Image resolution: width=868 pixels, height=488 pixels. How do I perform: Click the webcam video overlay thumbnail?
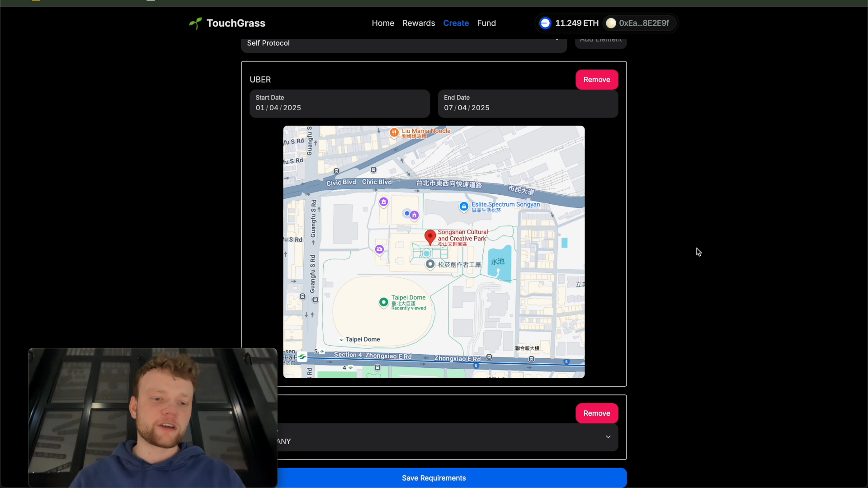pos(153,418)
